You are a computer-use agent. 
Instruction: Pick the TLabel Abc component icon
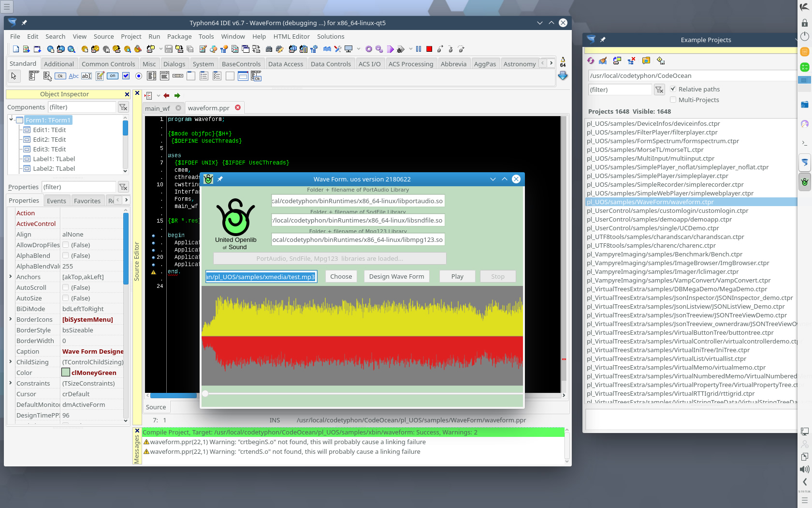(73, 76)
